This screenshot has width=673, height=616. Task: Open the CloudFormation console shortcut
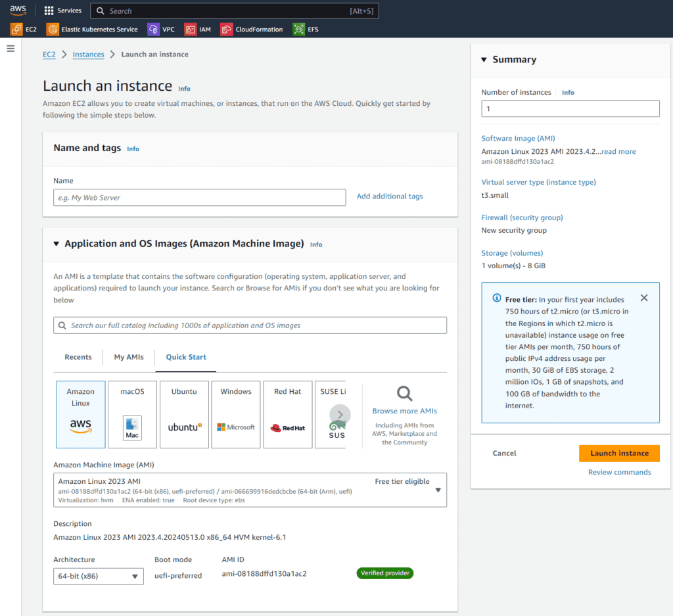(251, 29)
